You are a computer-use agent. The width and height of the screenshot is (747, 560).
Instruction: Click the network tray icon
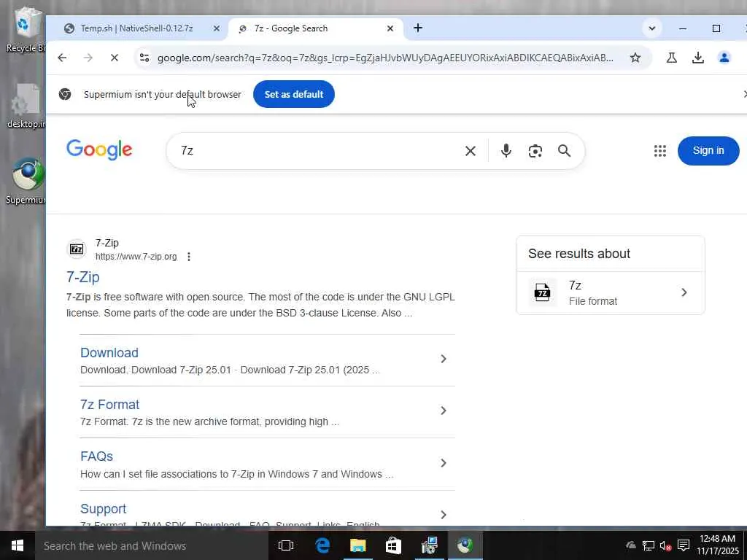[648, 545]
